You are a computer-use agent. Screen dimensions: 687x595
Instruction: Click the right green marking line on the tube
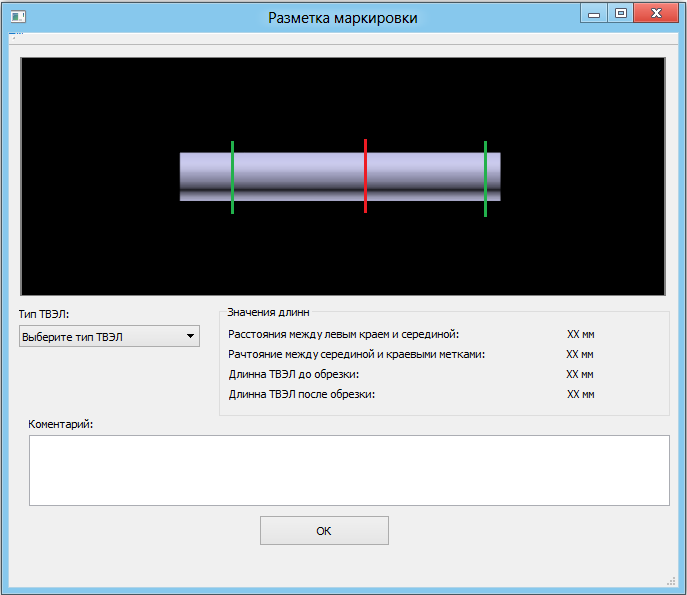point(485,178)
